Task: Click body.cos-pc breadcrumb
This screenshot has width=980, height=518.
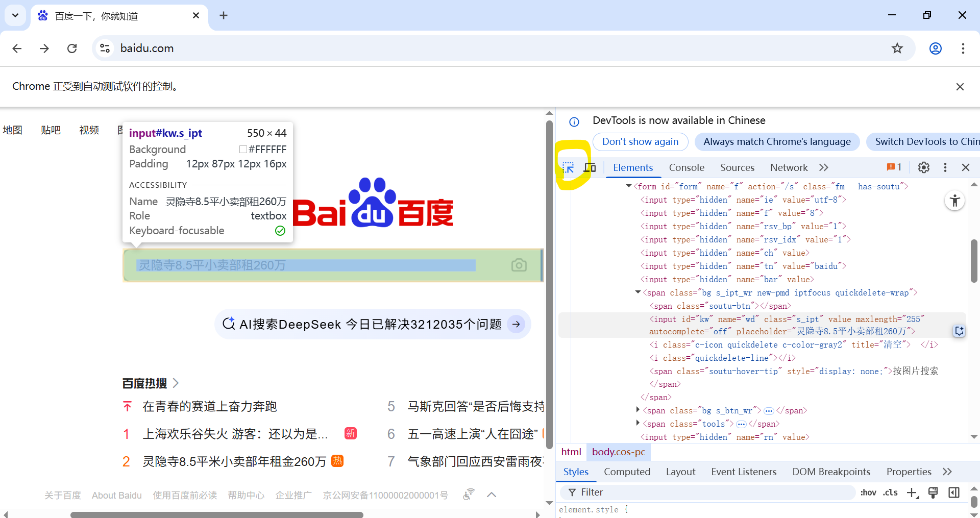Action: (x=618, y=452)
